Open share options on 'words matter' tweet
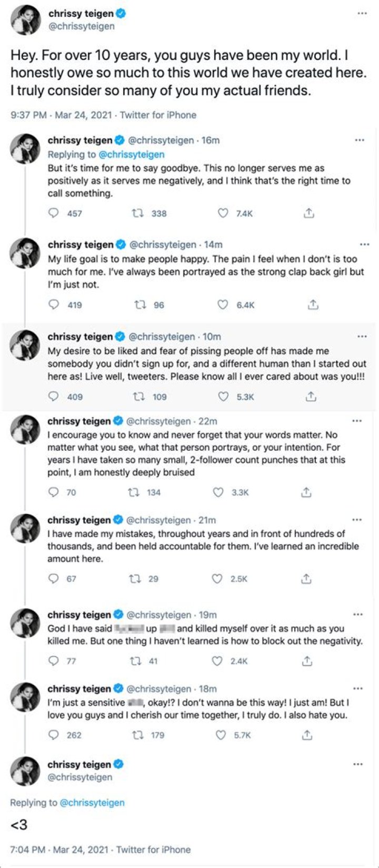The width and height of the screenshot is (379, 868). [305, 492]
